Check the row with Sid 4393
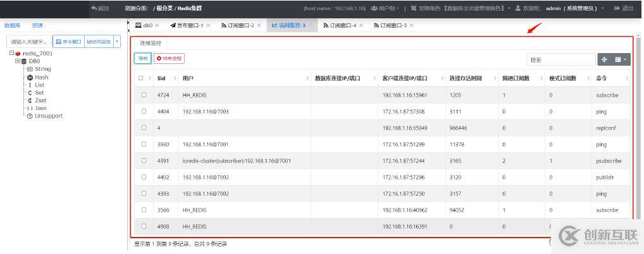 pyautogui.click(x=144, y=193)
